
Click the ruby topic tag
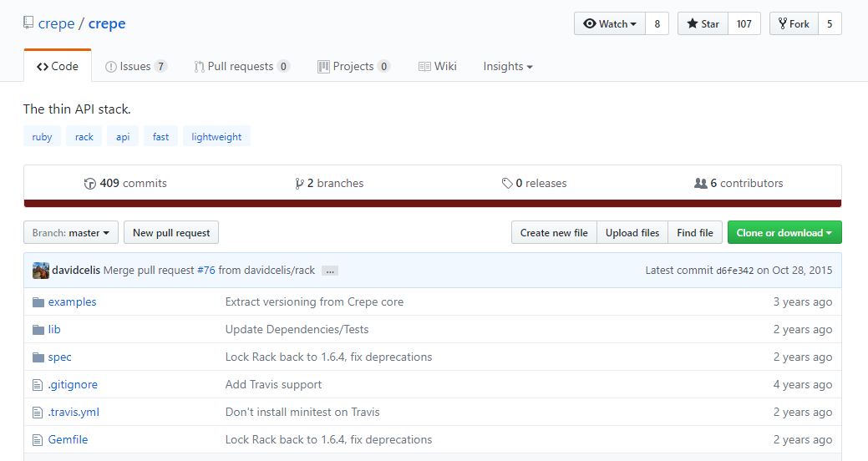click(x=42, y=137)
